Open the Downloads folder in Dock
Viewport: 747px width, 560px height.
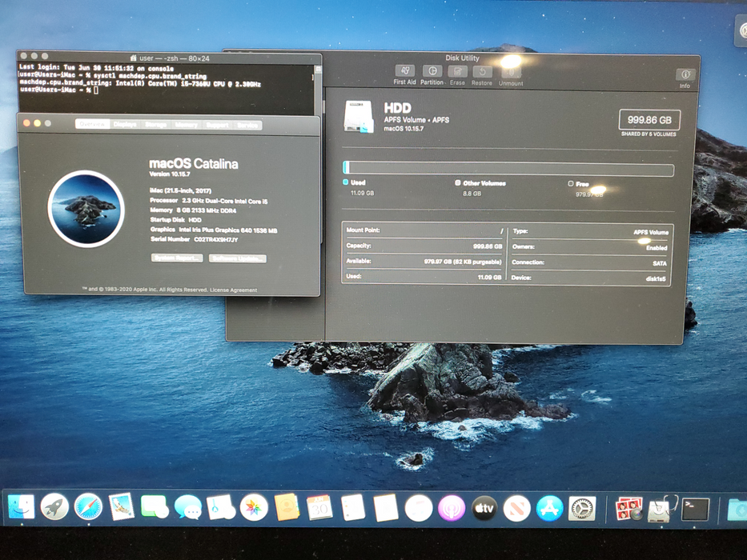(737, 510)
